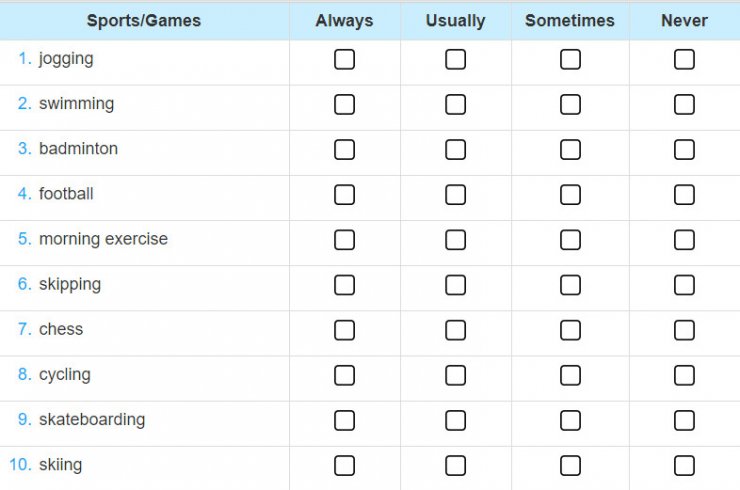Image resolution: width=740 pixels, height=490 pixels.
Task: Click the Sports/Games column header
Action: (x=144, y=21)
